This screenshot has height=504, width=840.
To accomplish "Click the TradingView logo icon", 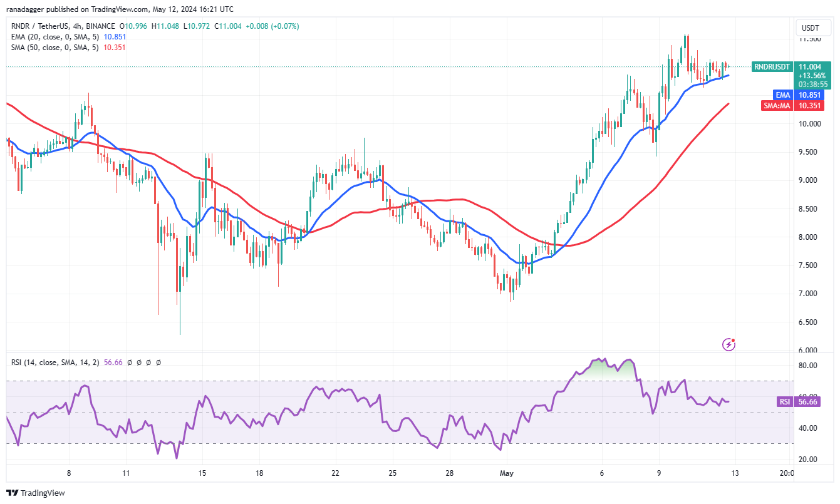I will [13, 493].
